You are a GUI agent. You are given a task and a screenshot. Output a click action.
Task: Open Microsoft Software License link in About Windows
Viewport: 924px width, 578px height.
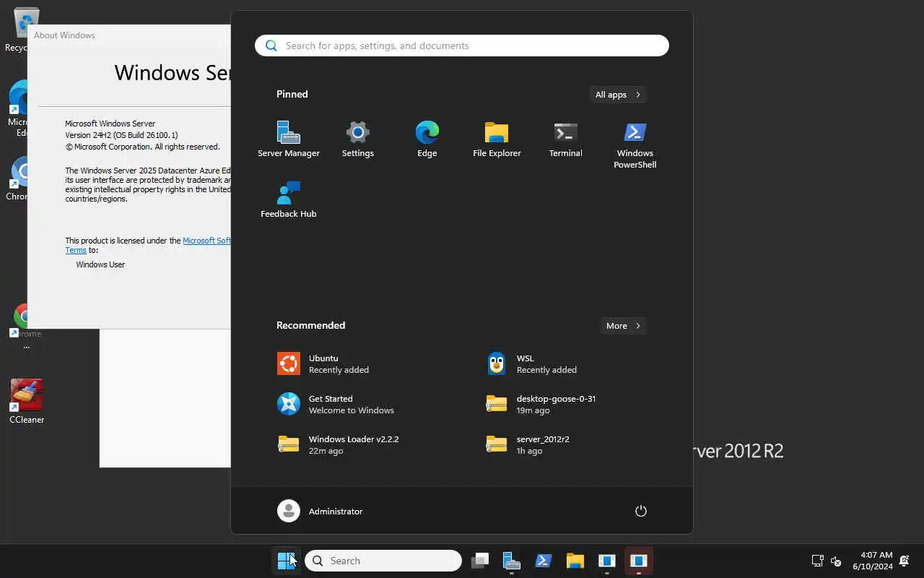(x=206, y=241)
